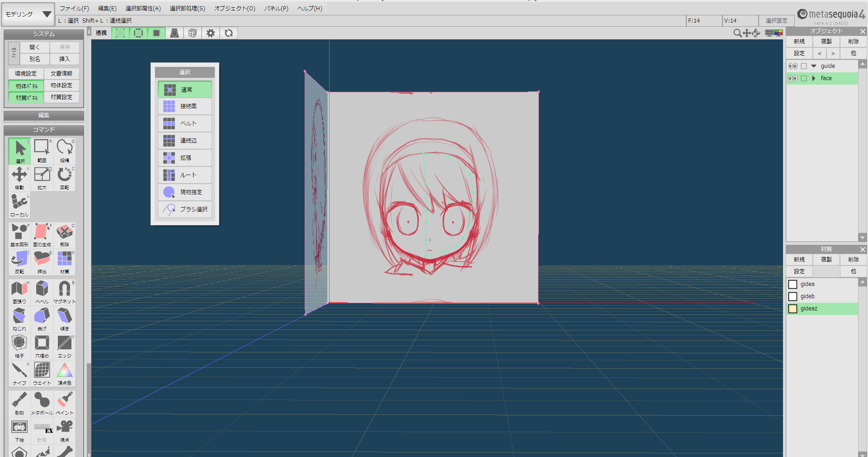
Task: Select the 頂点色 vertex color tool
Action: (x=65, y=374)
